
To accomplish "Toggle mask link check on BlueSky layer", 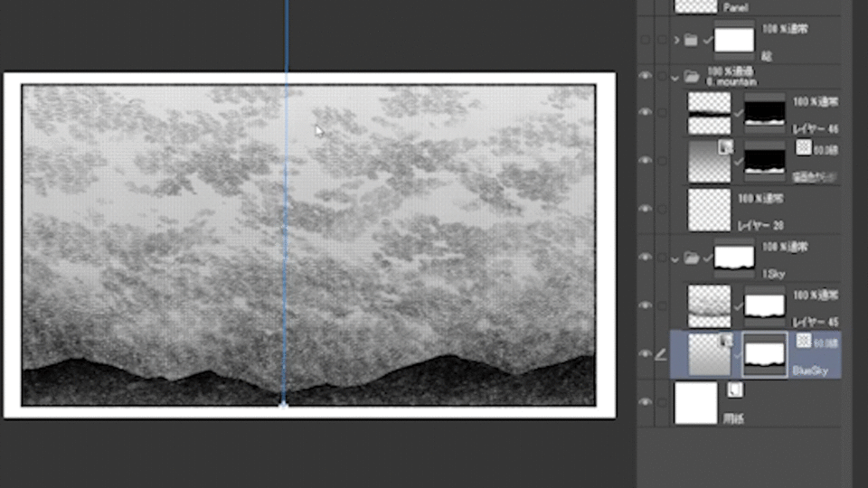I will tap(738, 354).
